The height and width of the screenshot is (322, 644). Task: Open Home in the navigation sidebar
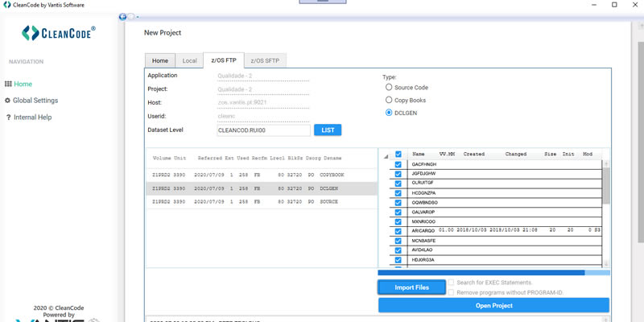23,84
